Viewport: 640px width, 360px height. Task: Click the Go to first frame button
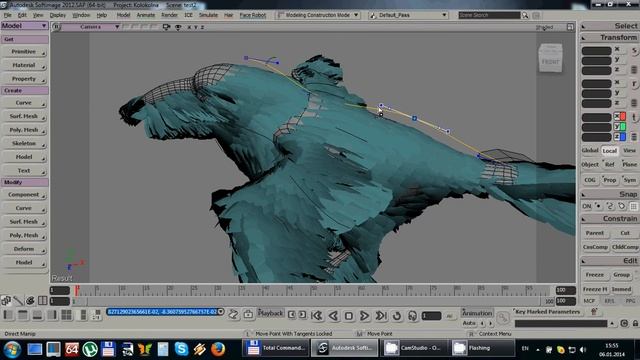316,316
